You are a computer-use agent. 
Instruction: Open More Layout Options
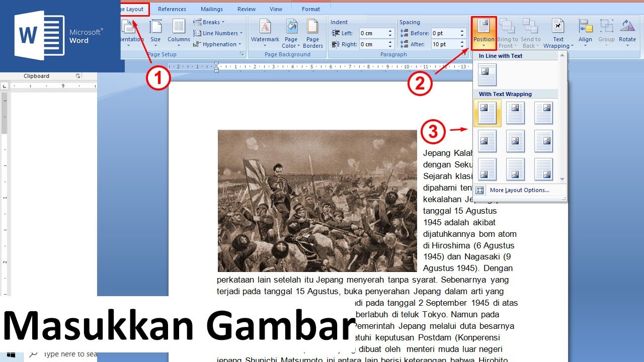point(519,190)
